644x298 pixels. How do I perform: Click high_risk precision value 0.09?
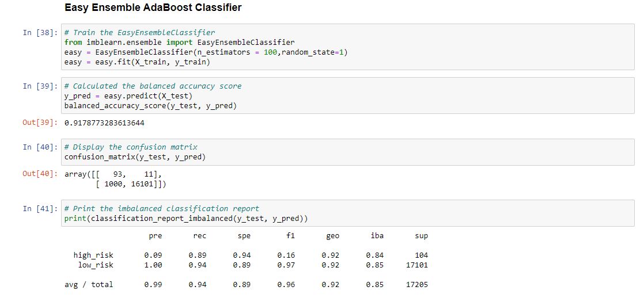153,255
